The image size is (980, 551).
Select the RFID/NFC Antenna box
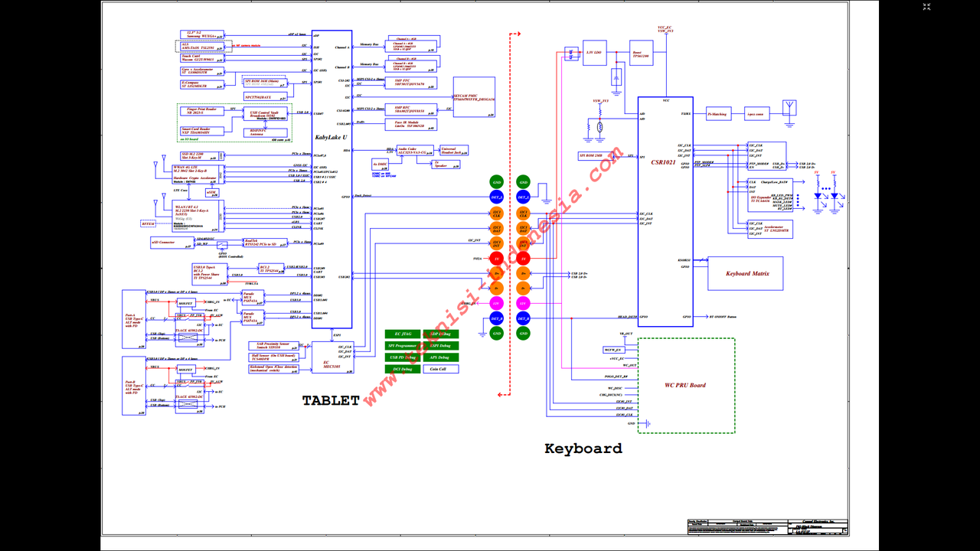266,132
